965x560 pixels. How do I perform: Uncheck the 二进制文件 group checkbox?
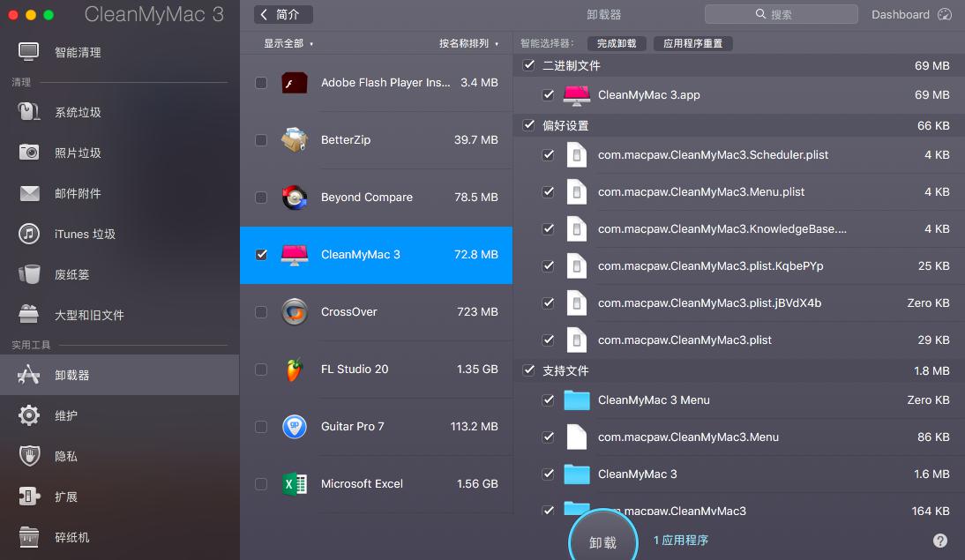tap(528, 65)
